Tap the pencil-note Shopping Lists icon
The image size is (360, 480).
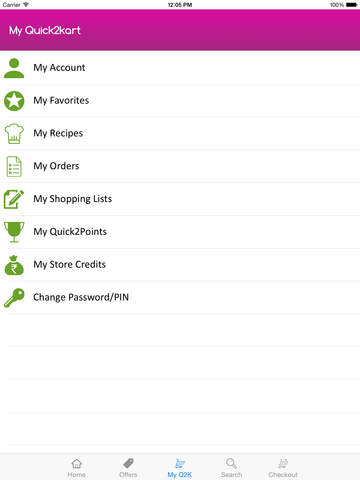(14, 199)
